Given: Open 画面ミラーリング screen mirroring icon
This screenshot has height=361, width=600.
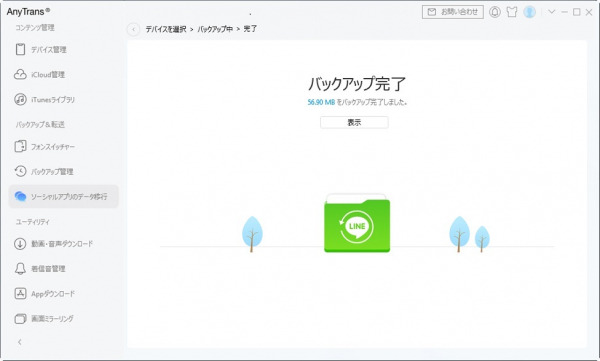Looking at the screenshot, I should (x=20, y=319).
